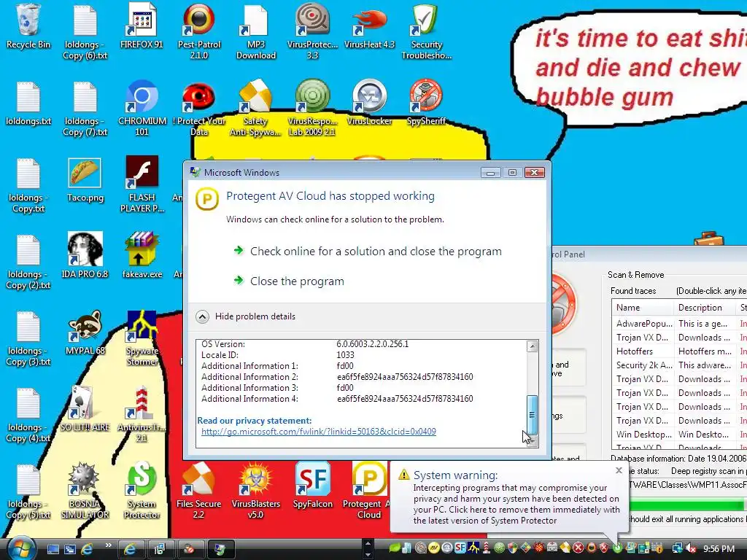Select the loldongs.txt text file

[28, 103]
